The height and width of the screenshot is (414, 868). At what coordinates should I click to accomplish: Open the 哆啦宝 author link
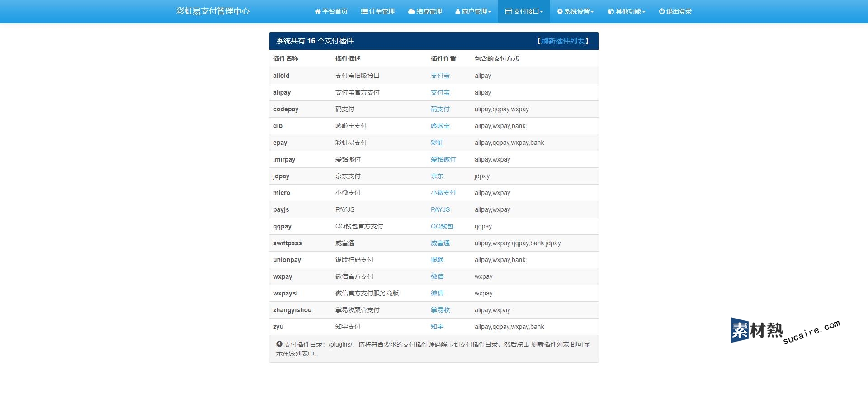[x=440, y=126]
